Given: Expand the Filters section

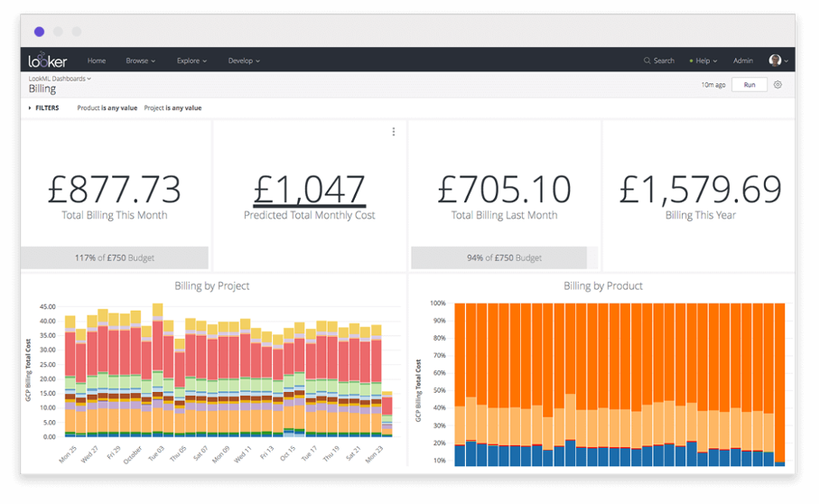Looking at the screenshot, I should (43, 108).
